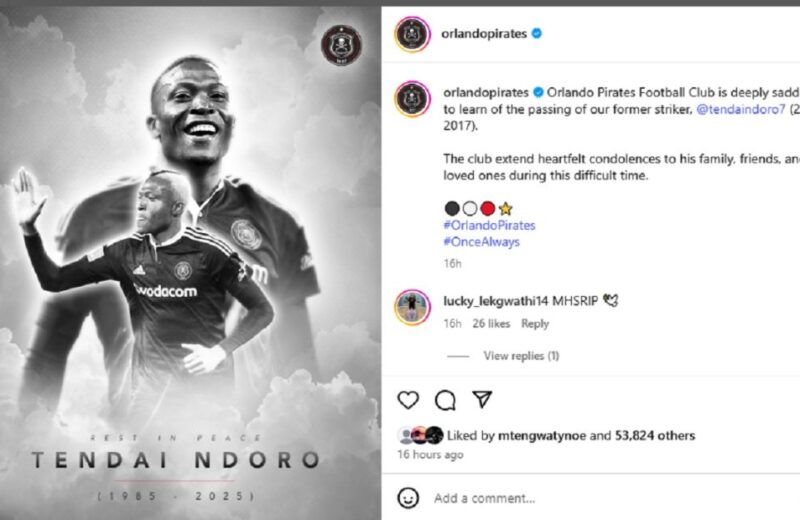
Task: Reply to lucky_lekgwathi14's comment
Action: pos(535,324)
